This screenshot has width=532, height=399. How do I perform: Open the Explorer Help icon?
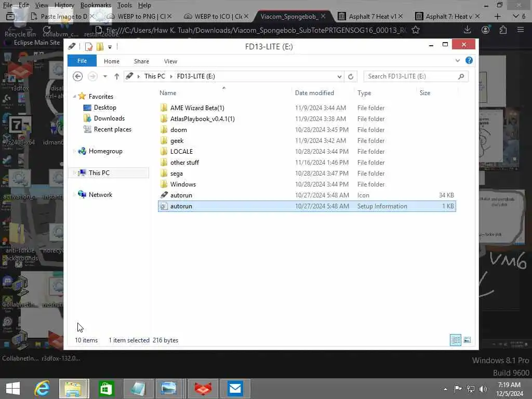(x=469, y=60)
